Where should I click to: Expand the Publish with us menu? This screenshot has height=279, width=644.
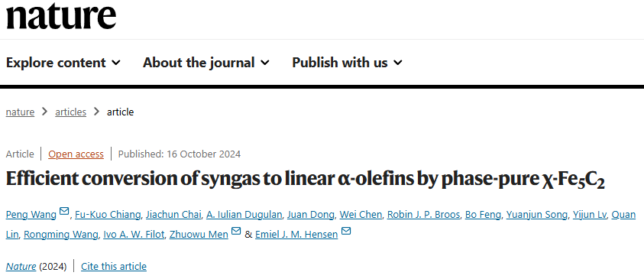tap(347, 63)
